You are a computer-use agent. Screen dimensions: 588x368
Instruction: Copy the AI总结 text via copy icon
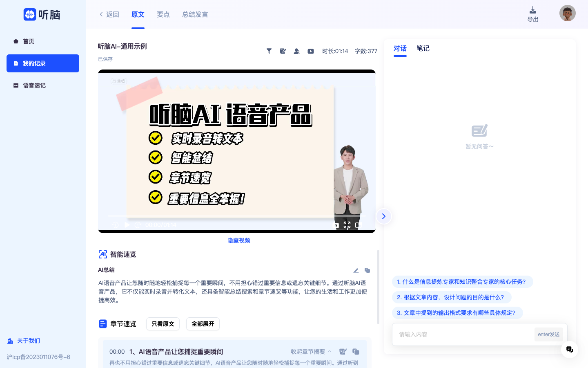pyautogui.click(x=367, y=270)
